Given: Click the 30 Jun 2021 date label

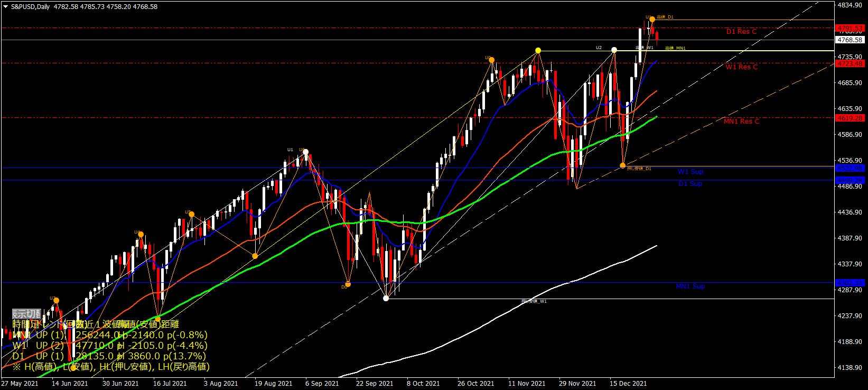Looking at the screenshot, I should coord(120,384).
